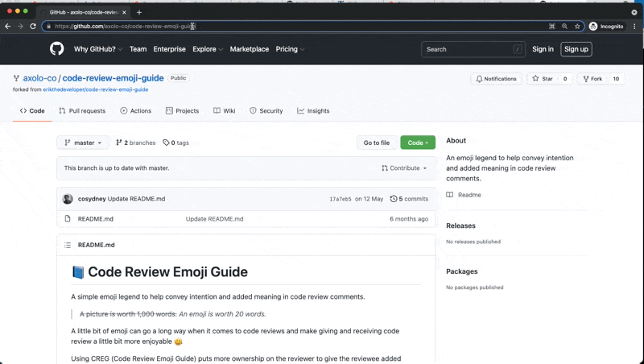Go back with browser back arrow

tap(8, 27)
